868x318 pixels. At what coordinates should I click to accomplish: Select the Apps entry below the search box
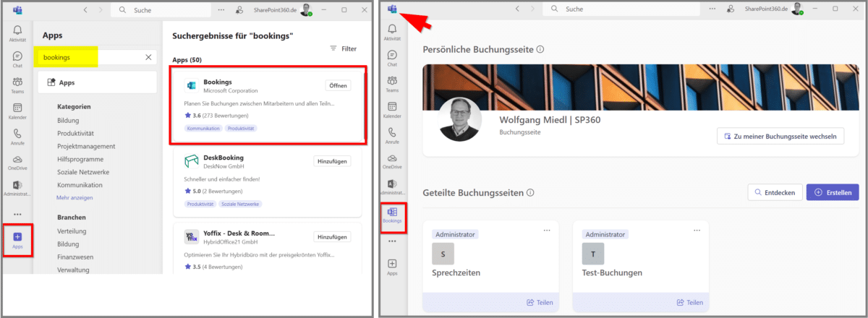[x=97, y=82]
